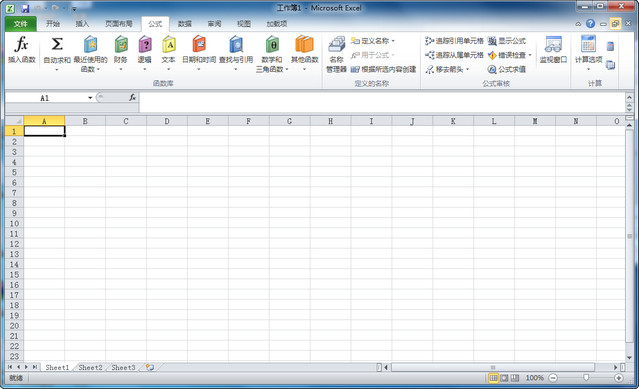Select the Sheet1 worksheet tab
Image resolution: width=639 pixels, height=389 pixels.
click(x=57, y=367)
